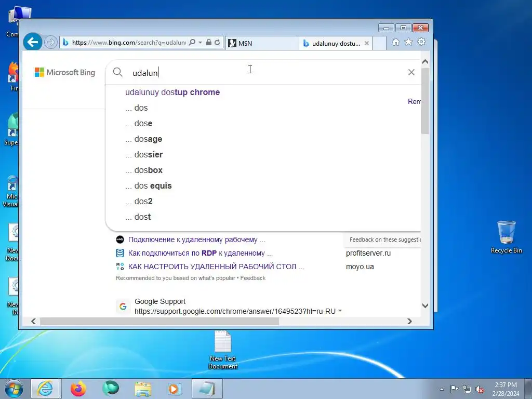Image resolution: width=532 pixels, height=399 pixels.
Task: Click the IE address bar URL
Action: click(129, 43)
